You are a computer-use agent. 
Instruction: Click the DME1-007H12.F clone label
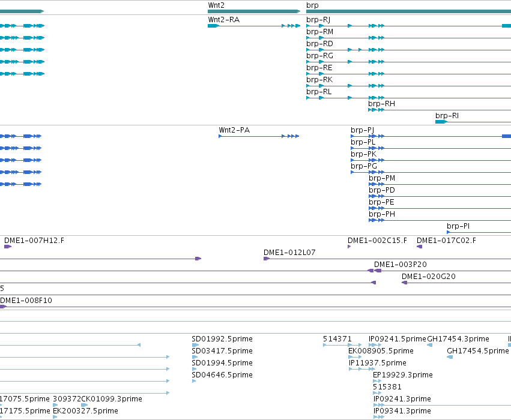34,241
